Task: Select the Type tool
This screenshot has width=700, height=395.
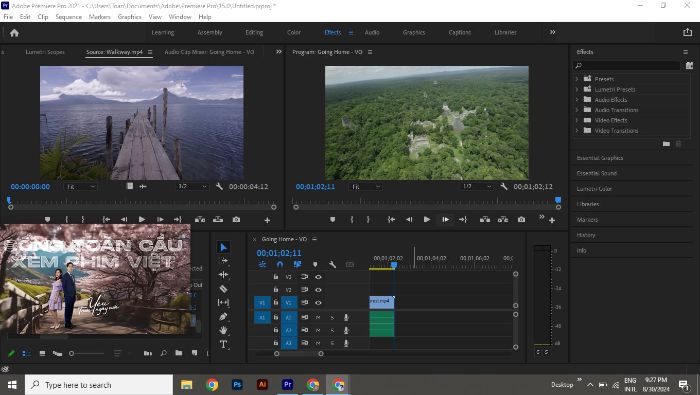Action: (x=224, y=344)
